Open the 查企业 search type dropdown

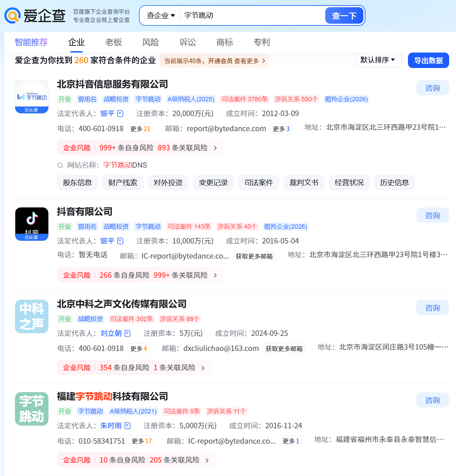[x=161, y=15]
